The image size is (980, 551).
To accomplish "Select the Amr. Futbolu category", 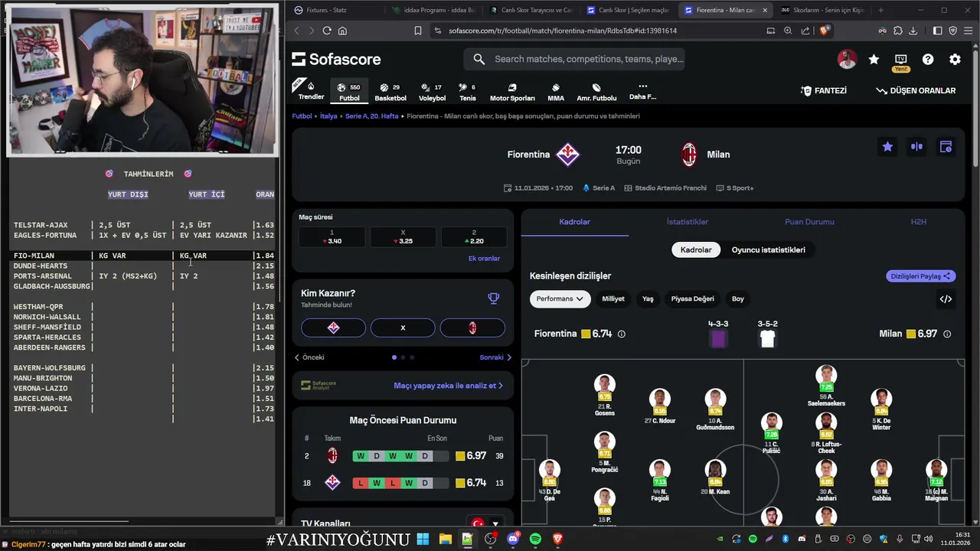I will click(596, 92).
